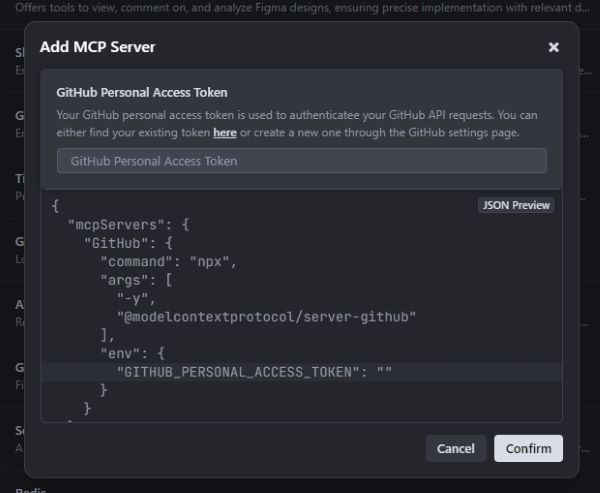Click the "GitHub": { line in JSON
This screenshot has width=600, height=493.
(x=128, y=243)
